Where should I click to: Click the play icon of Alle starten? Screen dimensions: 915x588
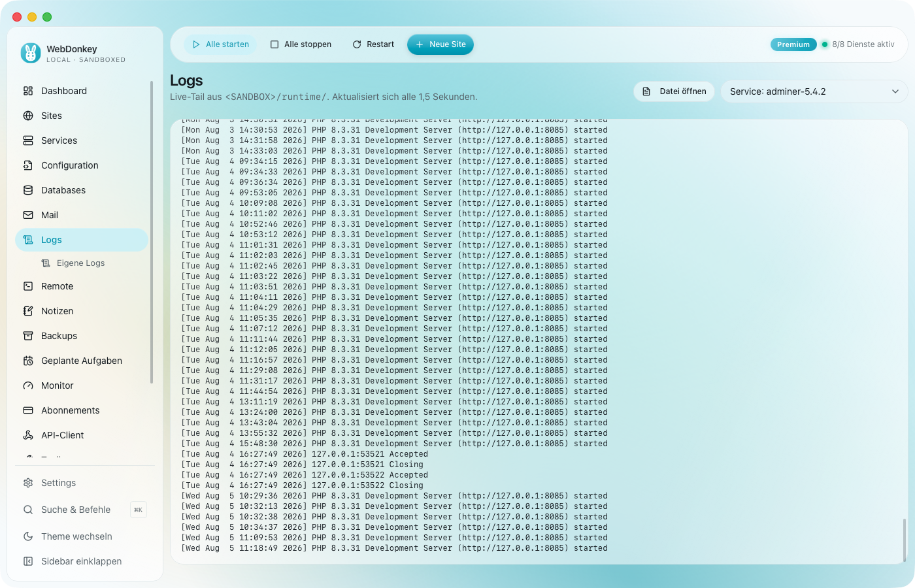tap(196, 44)
